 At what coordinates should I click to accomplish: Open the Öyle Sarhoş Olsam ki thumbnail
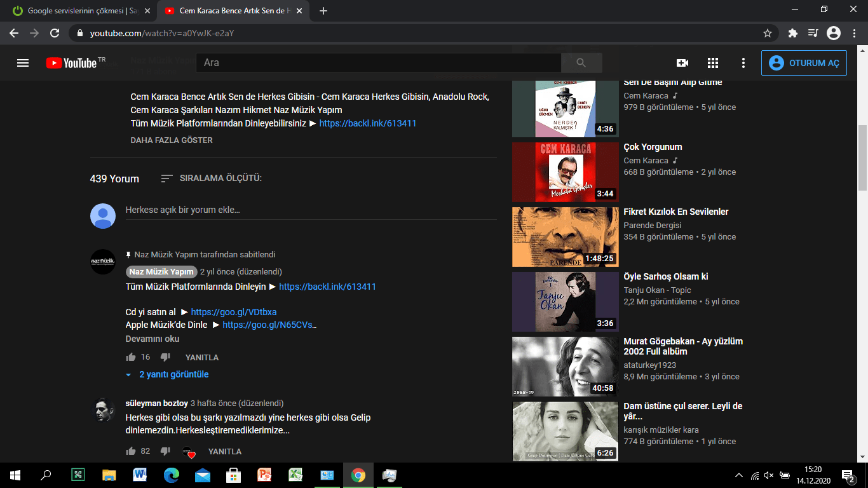pyautogui.click(x=565, y=302)
